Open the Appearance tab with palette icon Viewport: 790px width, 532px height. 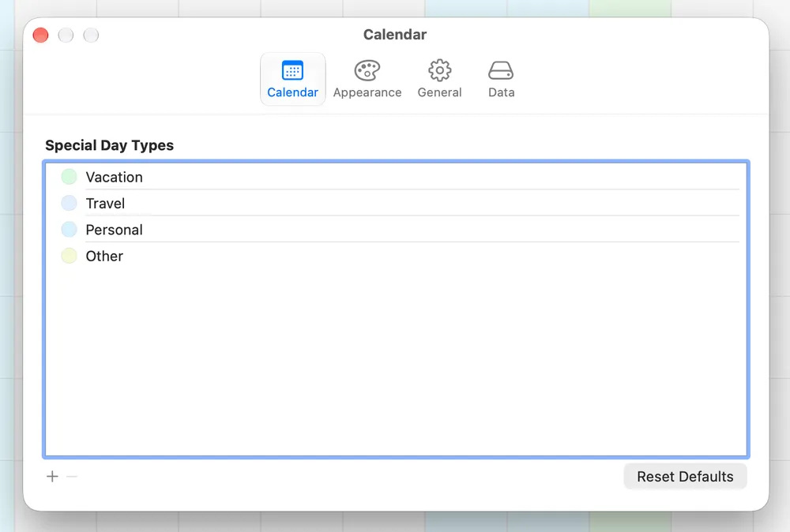(x=367, y=79)
